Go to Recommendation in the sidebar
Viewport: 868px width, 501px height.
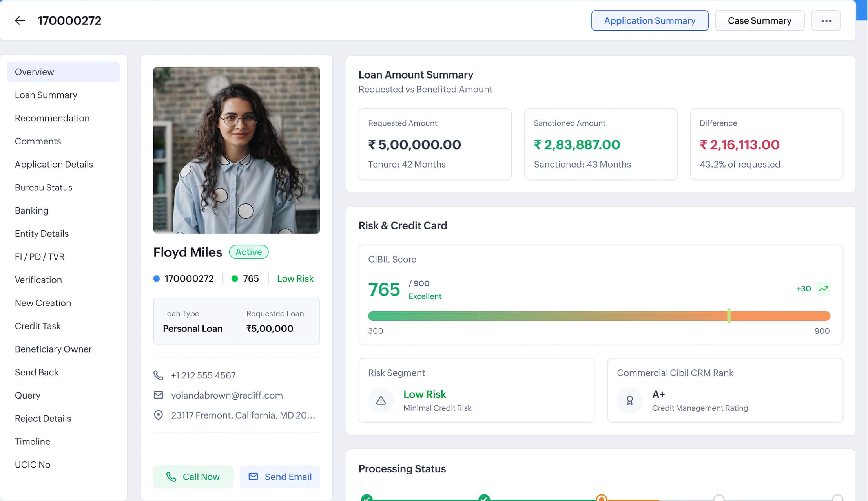64,118
